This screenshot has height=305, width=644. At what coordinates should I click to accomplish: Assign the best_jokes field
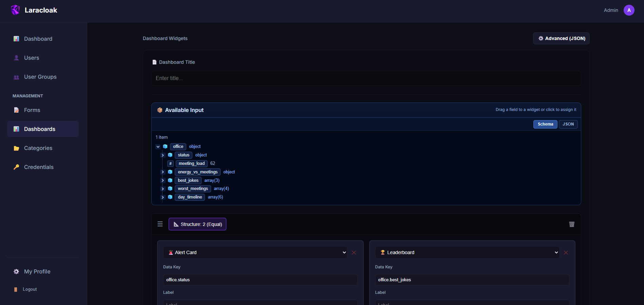(188, 180)
